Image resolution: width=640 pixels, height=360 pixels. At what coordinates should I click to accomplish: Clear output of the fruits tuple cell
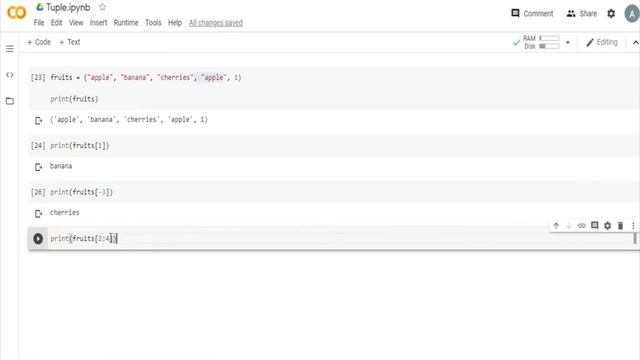pyautogui.click(x=38, y=120)
